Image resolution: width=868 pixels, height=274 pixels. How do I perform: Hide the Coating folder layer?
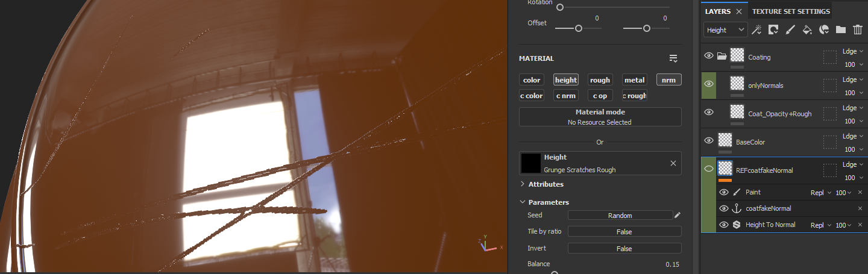point(709,55)
